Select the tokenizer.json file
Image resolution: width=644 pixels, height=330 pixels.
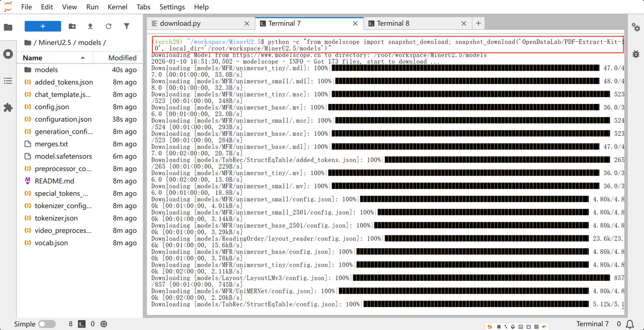coord(80,218)
